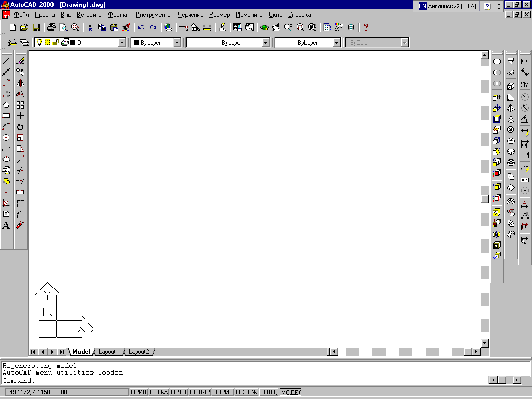Select the Spline drawing tool
Screen dimensions: 532x399
point(6,148)
